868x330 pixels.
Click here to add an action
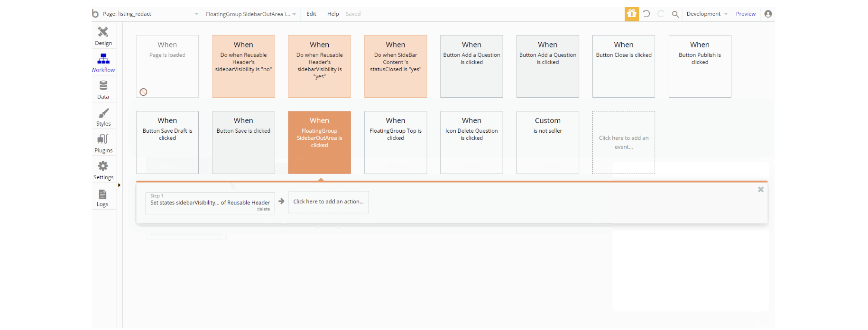pyautogui.click(x=328, y=202)
